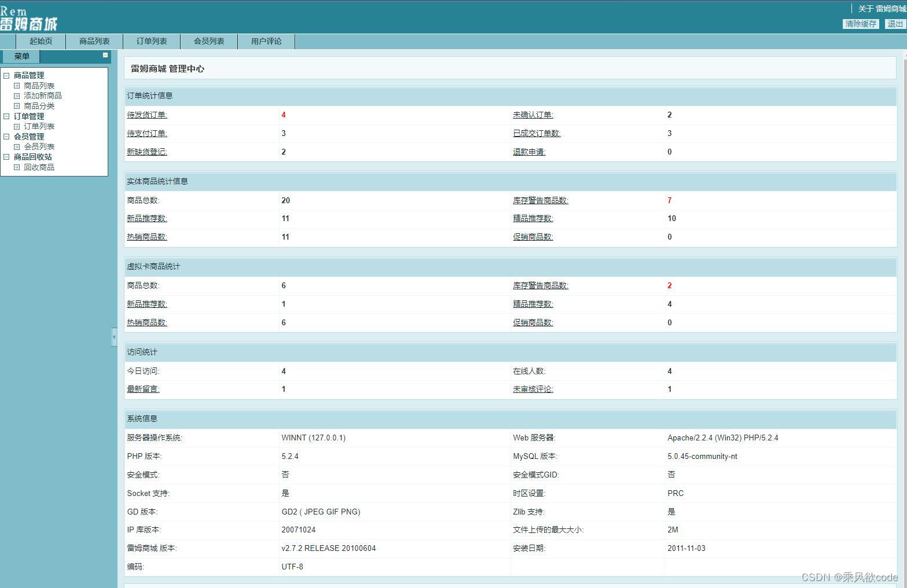The height and width of the screenshot is (588, 907).
Task: Open 订单列表 in the sidebar tree
Action: click(39, 126)
